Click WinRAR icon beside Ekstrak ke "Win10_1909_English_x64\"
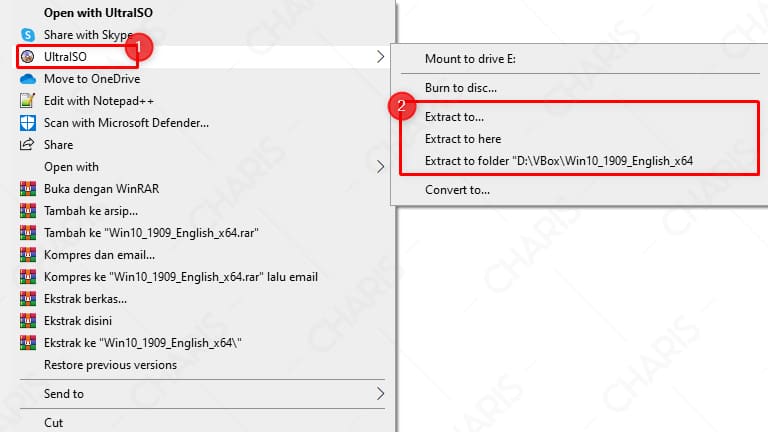This screenshot has height=432, width=768. click(28, 343)
